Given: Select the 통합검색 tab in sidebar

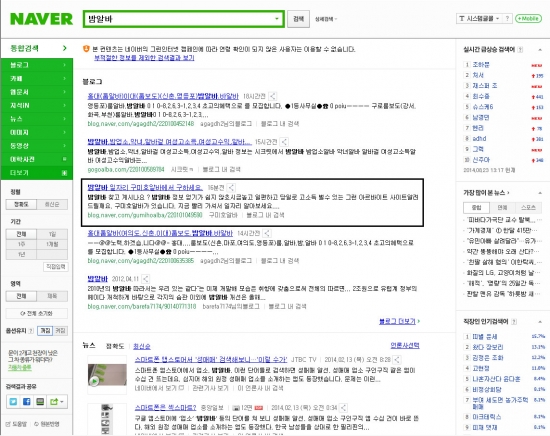Looking at the screenshot, I should (37, 48).
